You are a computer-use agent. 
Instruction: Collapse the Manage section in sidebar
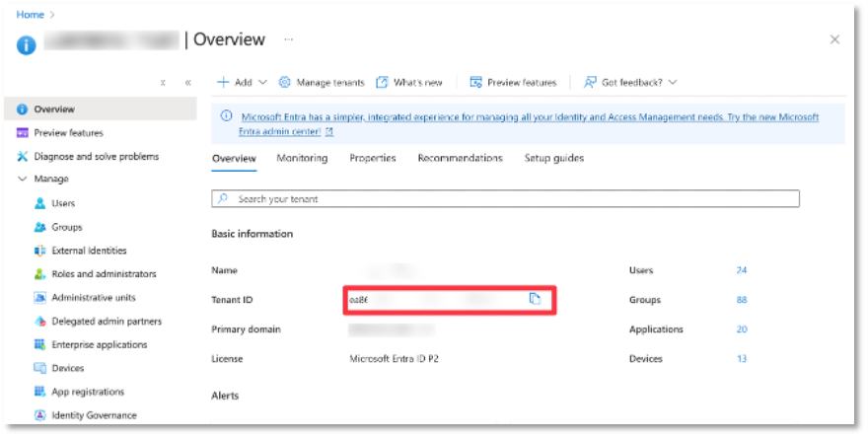tap(22, 179)
